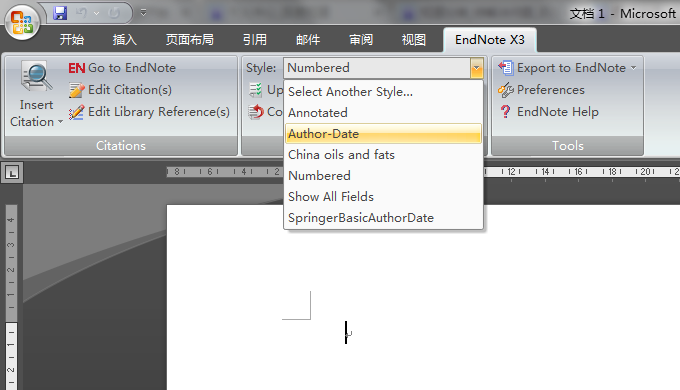This screenshot has height=390, width=680.
Task: Switch to the 视图 ribbon tab
Action: pyautogui.click(x=414, y=40)
